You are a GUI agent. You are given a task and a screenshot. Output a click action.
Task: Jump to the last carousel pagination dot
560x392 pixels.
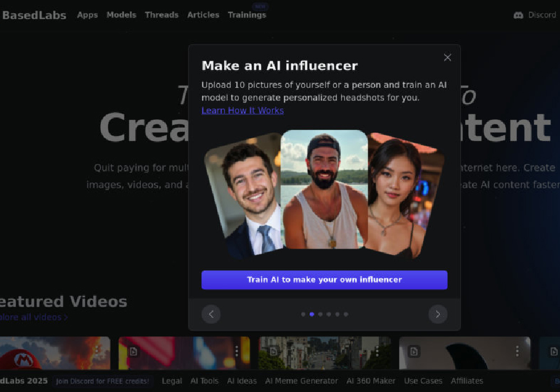pyautogui.click(x=346, y=314)
